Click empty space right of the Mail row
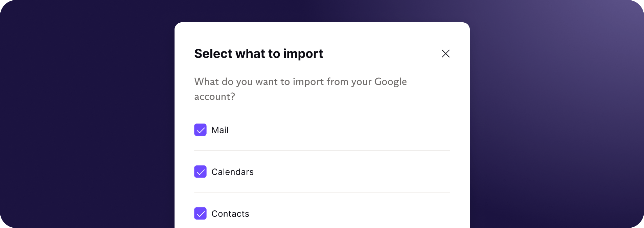This screenshot has width=644, height=228. 338,130
